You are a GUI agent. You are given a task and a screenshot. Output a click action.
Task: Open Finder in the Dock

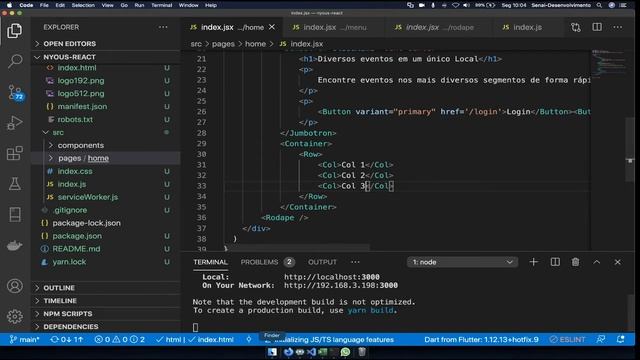[x=272, y=352]
